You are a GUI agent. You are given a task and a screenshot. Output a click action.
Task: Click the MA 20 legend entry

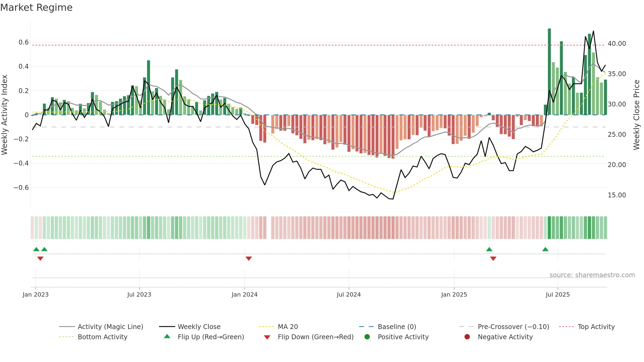point(278,327)
